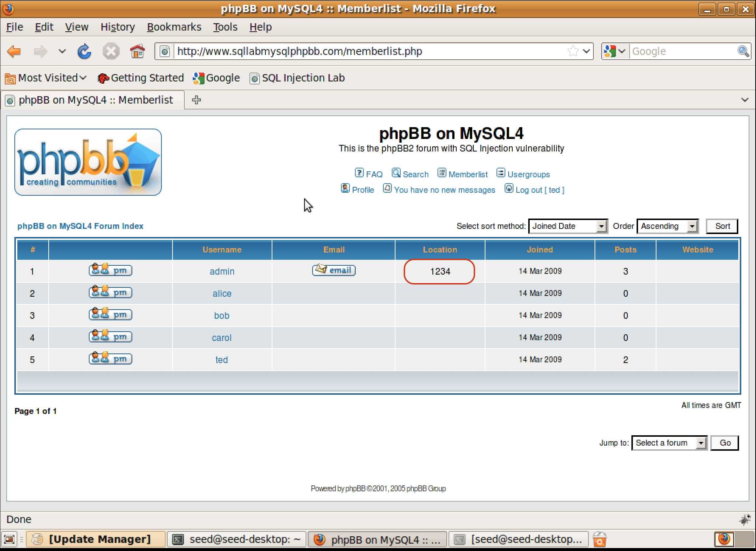Switch to Update Manager in taskbar
The width and height of the screenshot is (756, 551).
(x=96, y=540)
